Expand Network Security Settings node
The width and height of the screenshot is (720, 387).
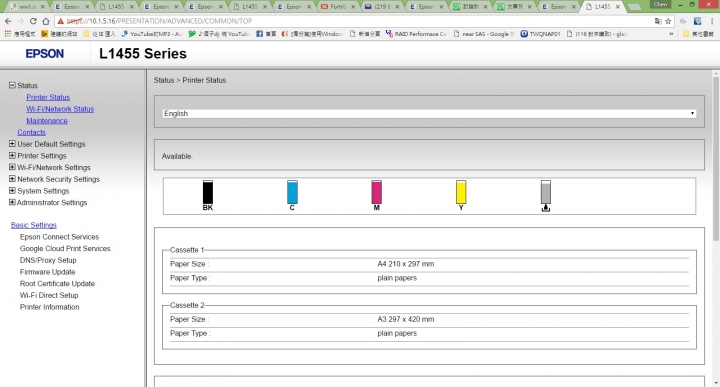(12, 179)
